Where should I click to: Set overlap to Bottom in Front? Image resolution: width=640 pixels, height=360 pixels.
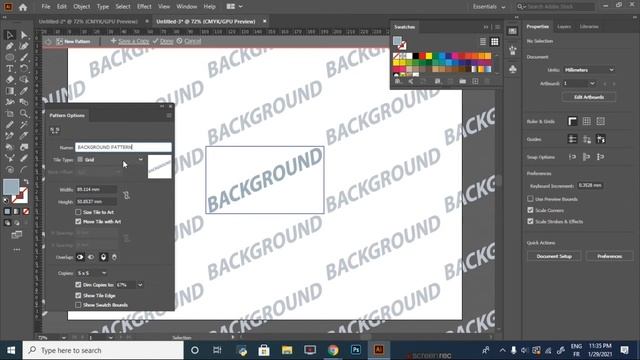[x=114, y=257]
